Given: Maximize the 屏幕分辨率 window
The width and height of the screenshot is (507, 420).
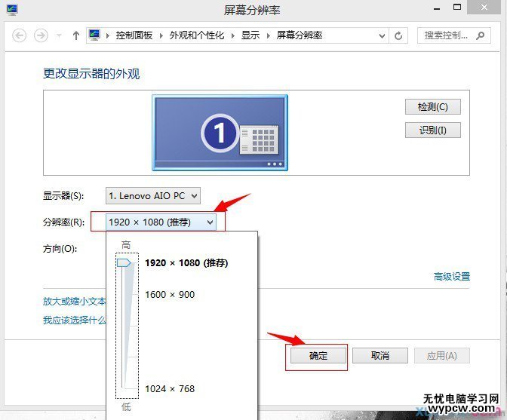Looking at the screenshot, I should 457,7.
